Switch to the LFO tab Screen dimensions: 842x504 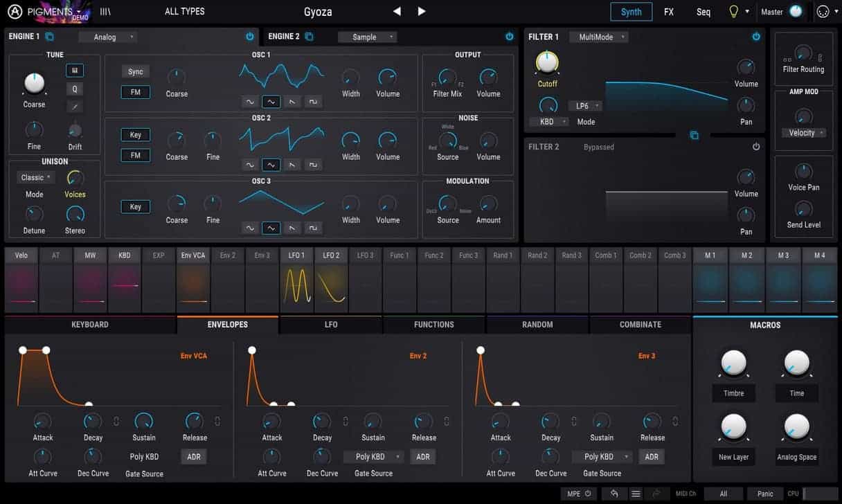click(x=331, y=324)
